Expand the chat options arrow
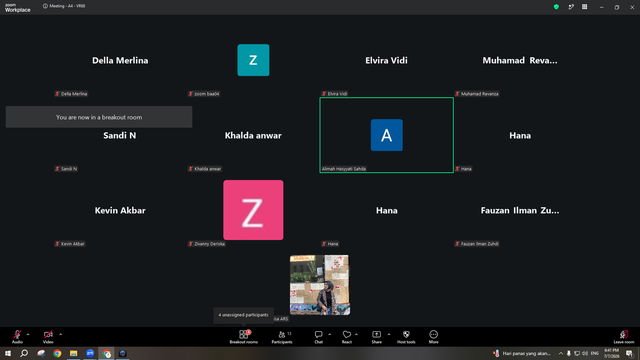Viewport: 640px width, 360px height. coord(329,334)
